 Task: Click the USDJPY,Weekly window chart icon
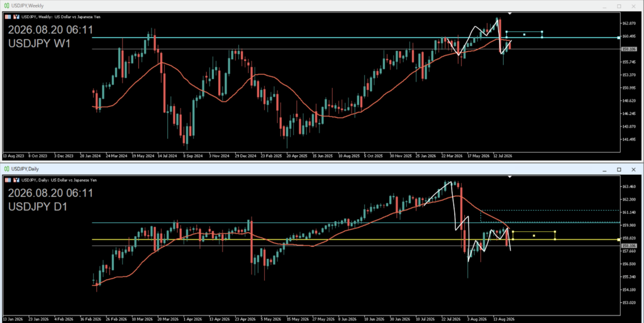tap(6, 6)
